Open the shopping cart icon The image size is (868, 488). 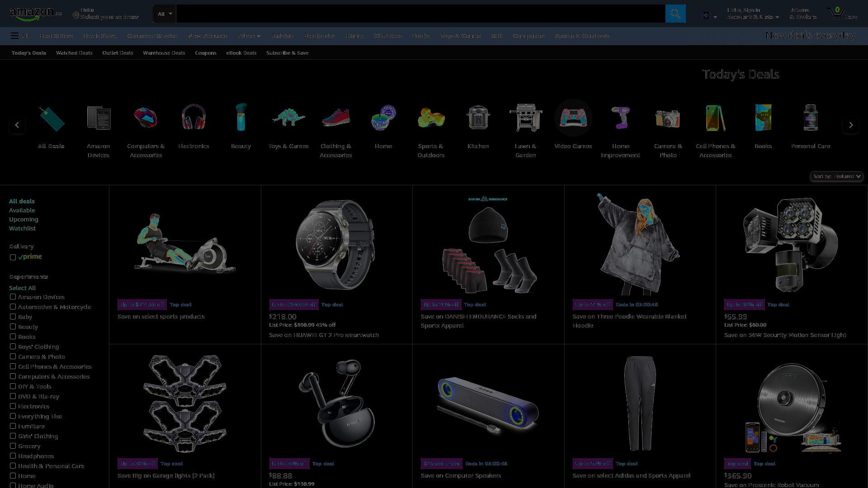coord(842,14)
